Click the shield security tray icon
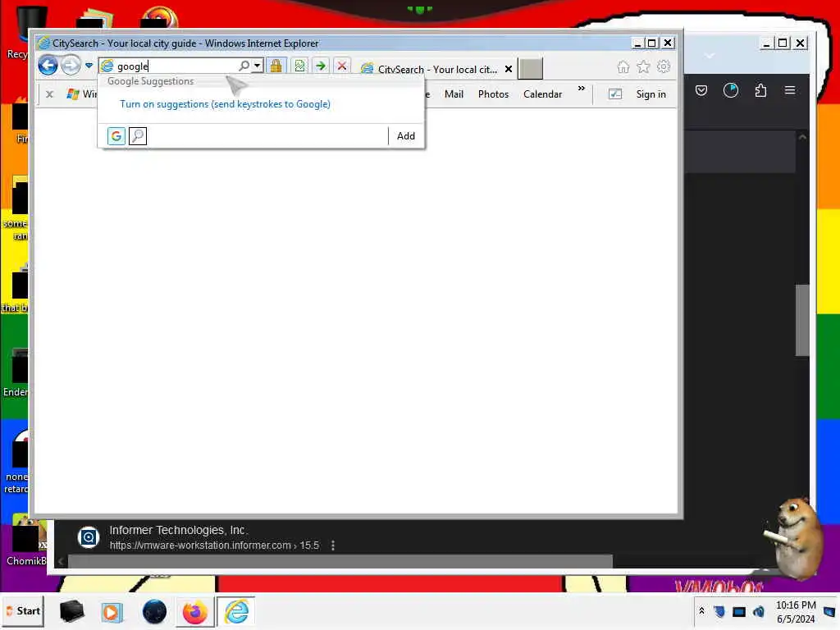The image size is (840, 630). (x=719, y=611)
